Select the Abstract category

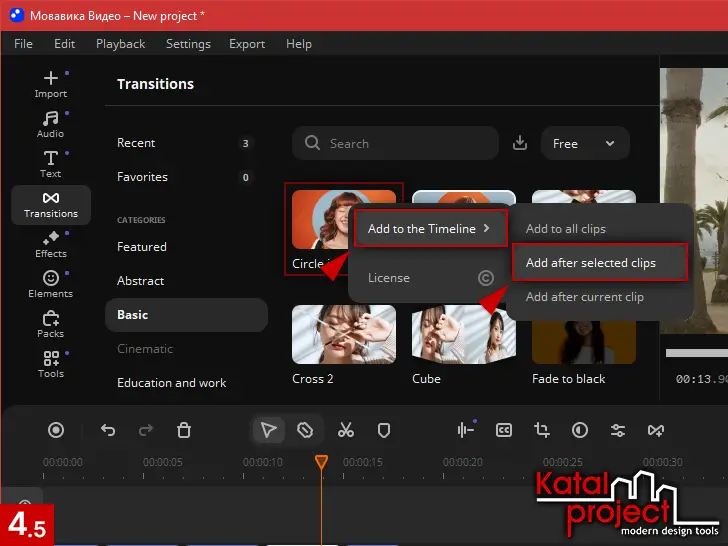pos(140,281)
